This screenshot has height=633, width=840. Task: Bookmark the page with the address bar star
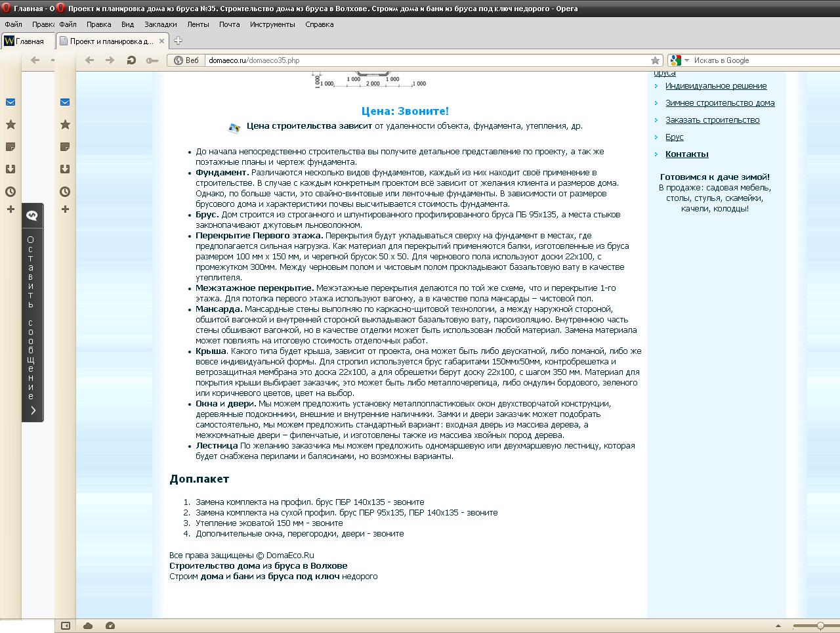(x=655, y=60)
